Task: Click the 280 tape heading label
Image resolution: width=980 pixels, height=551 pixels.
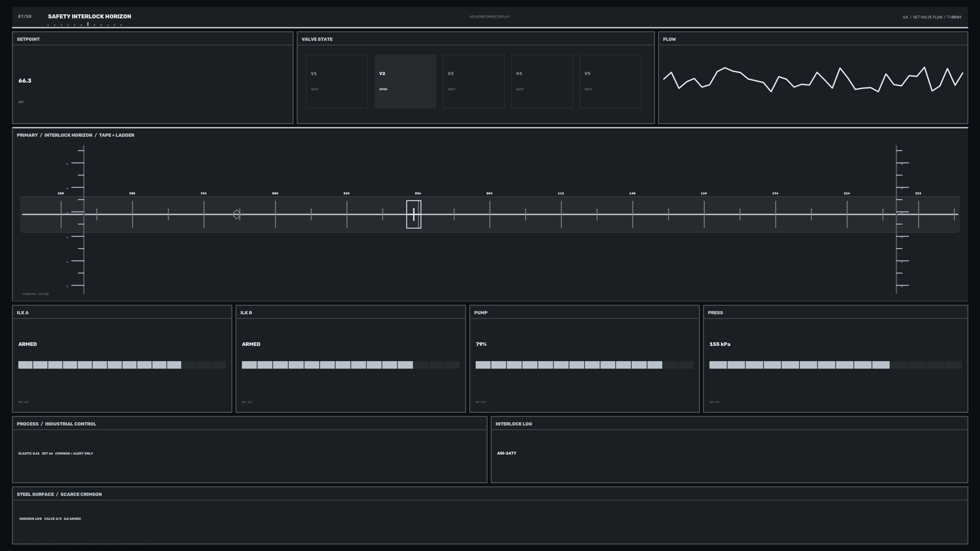Action: (x=60, y=193)
